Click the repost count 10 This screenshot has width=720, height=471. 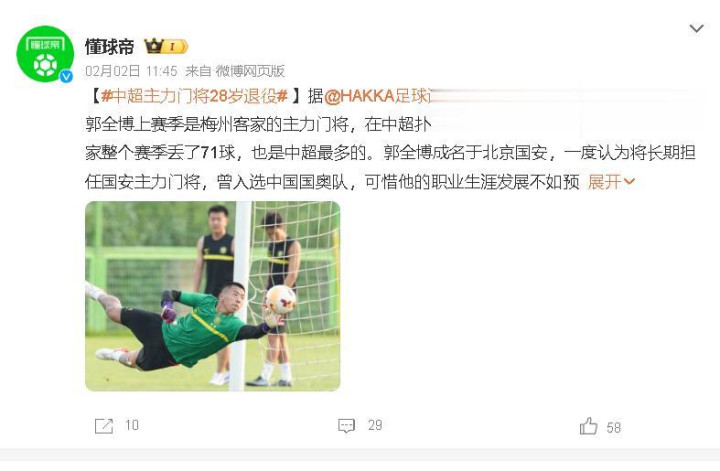[x=132, y=426]
